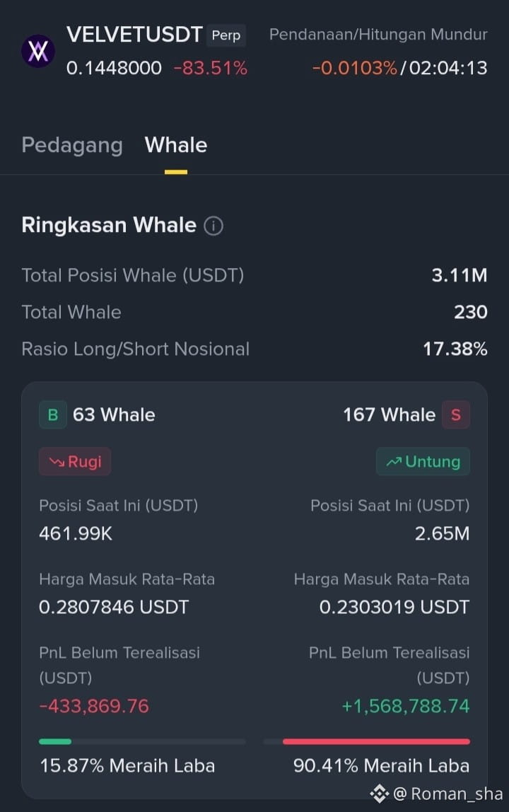Screen dimensions: 509x812
Task: Click the red S sell badge
Action: pyautogui.click(x=456, y=414)
